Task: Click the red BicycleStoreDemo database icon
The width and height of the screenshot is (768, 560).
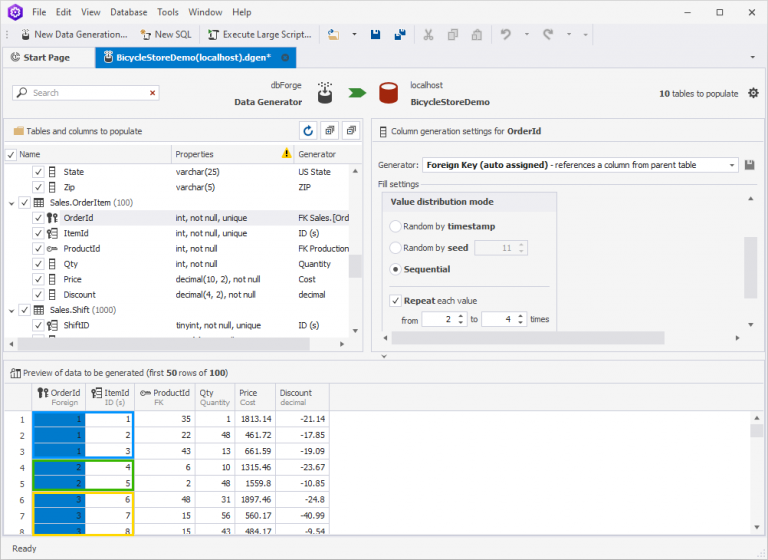Action: click(x=388, y=93)
